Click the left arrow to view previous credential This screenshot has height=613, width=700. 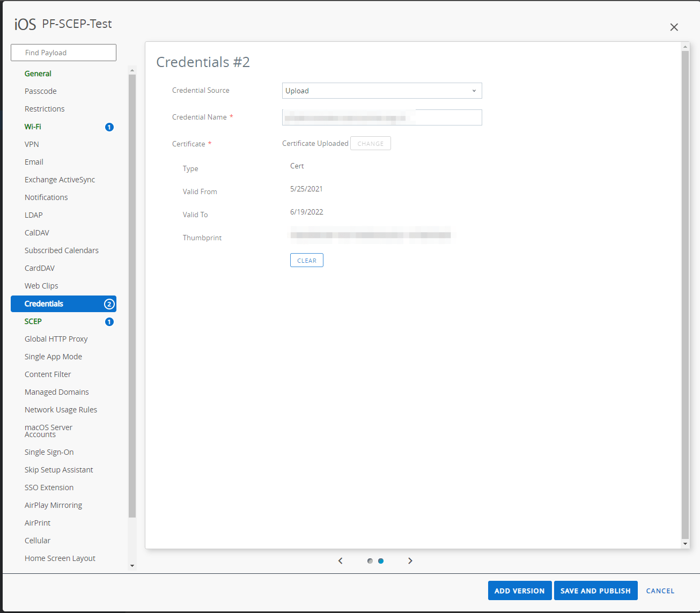click(341, 560)
